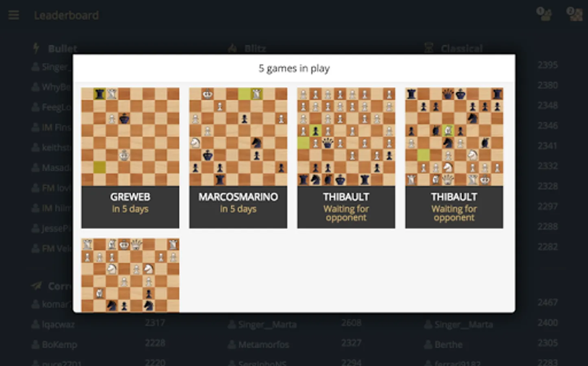
Task: Click the Blitz category heading
Action: pos(255,49)
